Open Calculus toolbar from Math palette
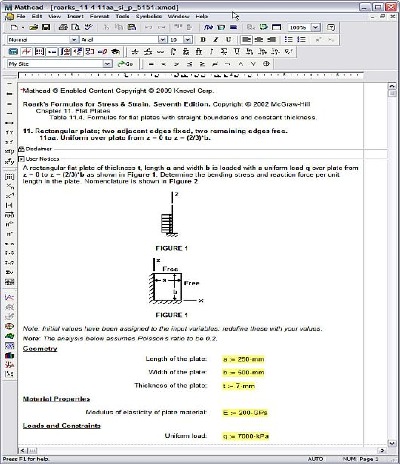400x464 pixels. pyautogui.click(x=65, y=52)
